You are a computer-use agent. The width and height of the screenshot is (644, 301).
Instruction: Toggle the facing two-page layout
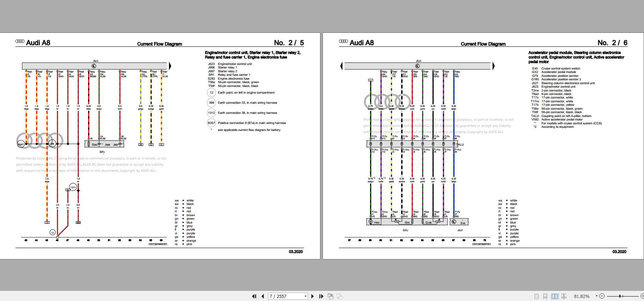tap(555, 296)
